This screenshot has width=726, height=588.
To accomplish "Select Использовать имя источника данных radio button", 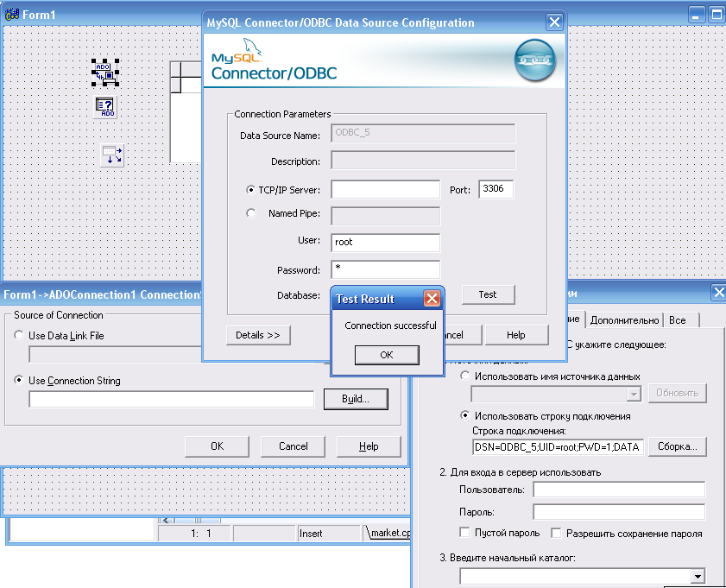I will coord(464,376).
